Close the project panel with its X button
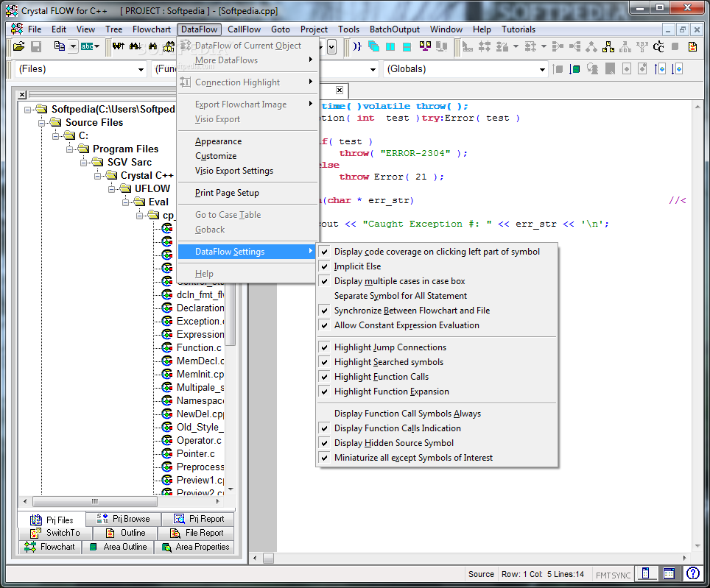 [22, 94]
